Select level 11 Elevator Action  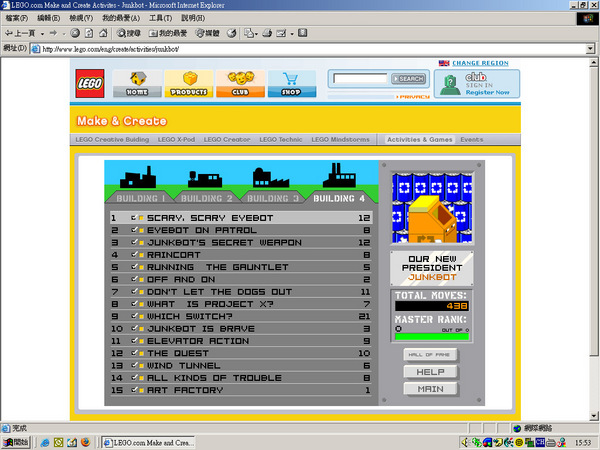(241, 341)
